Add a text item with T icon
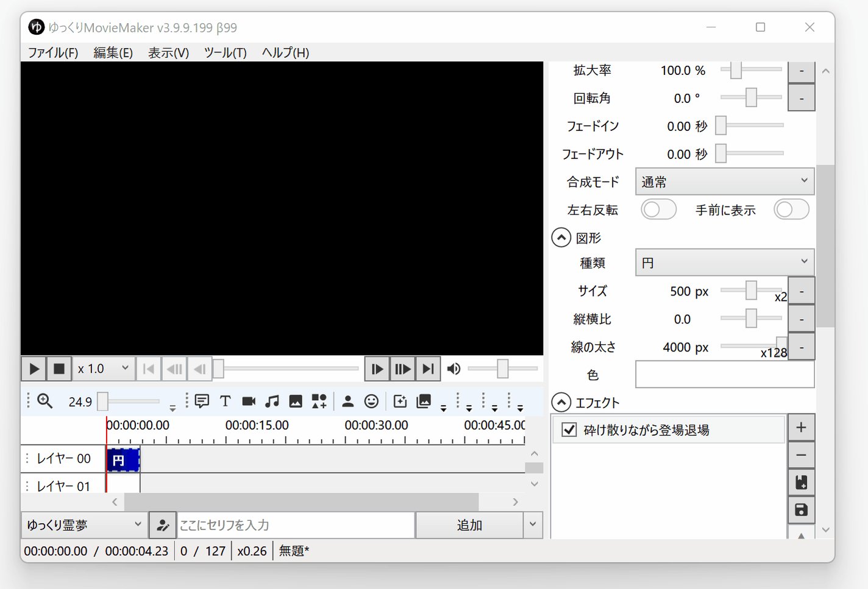Image resolution: width=868 pixels, height=589 pixels. [225, 401]
